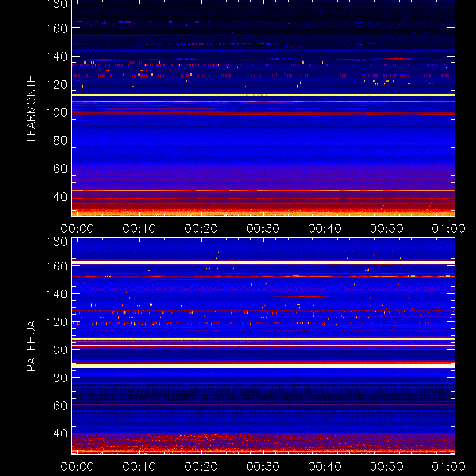Click the thick yellow band near 88 in Palehua spectrogram
Screen dimensions: 476x476
coord(263,365)
